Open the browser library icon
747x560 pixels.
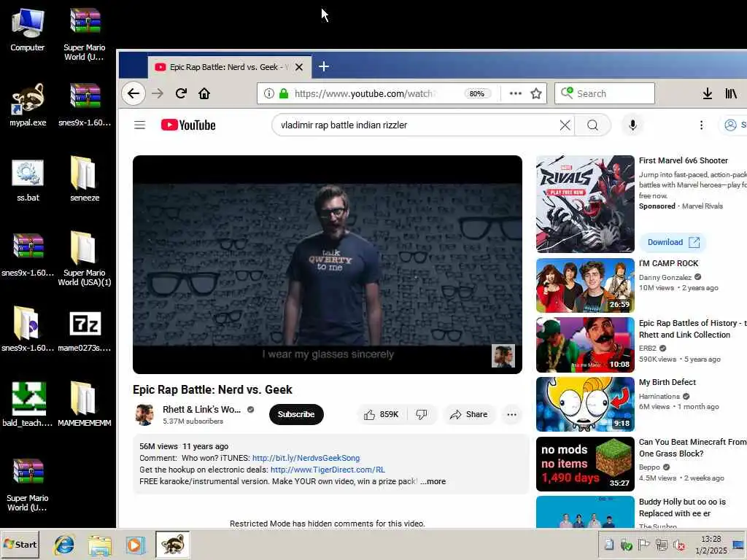[731, 93]
